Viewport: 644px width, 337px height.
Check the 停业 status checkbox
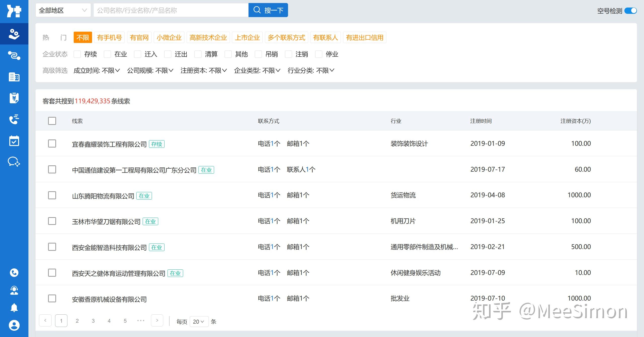(319, 54)
